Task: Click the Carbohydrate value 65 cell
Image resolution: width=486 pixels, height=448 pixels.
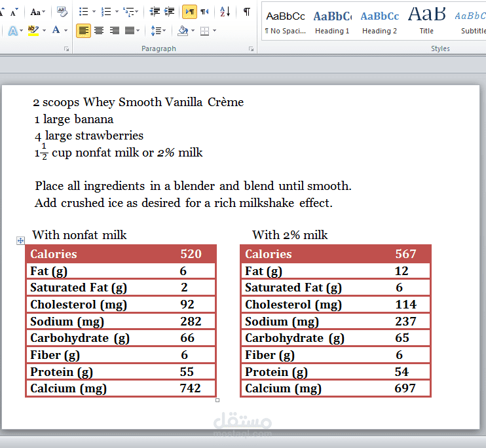Action: pyautogui.click(x=402, y=338)
